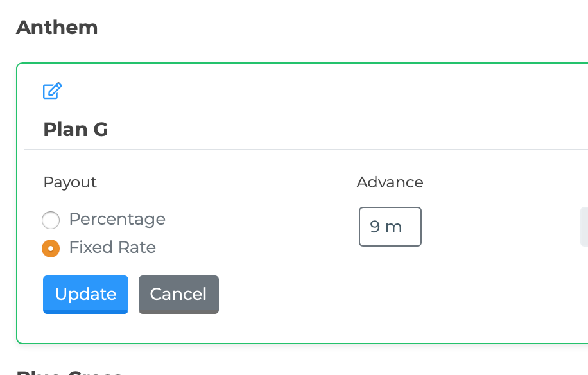This screenshot has width=588, height=375.
Task: Click the partially visible heading below the card
Action: click(x=69, y=372)
